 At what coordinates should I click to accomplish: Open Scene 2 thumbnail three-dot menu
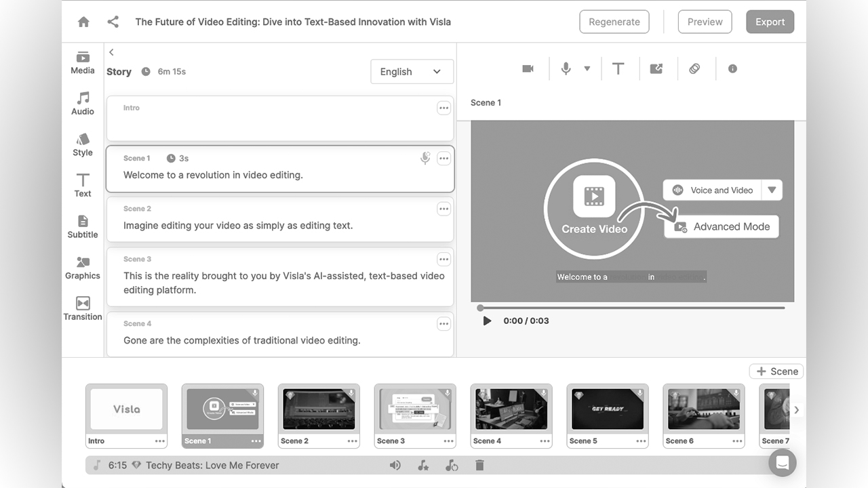[x=353, y=441]
